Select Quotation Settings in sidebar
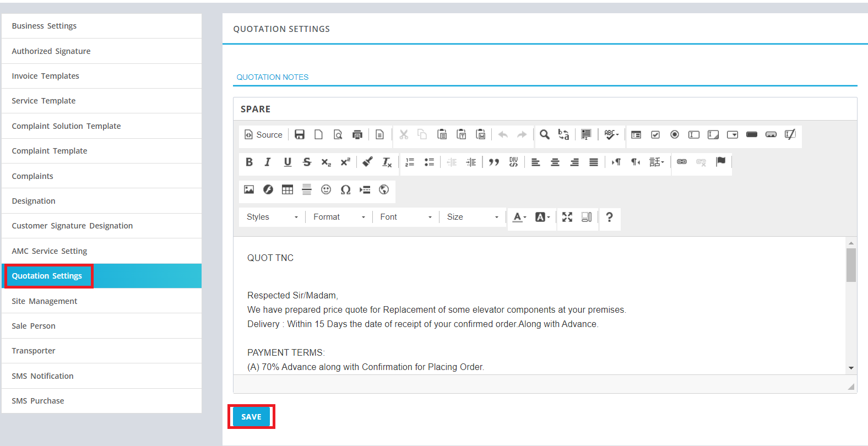The width and height of the screenshot is (868, 446). click(101, 276)
